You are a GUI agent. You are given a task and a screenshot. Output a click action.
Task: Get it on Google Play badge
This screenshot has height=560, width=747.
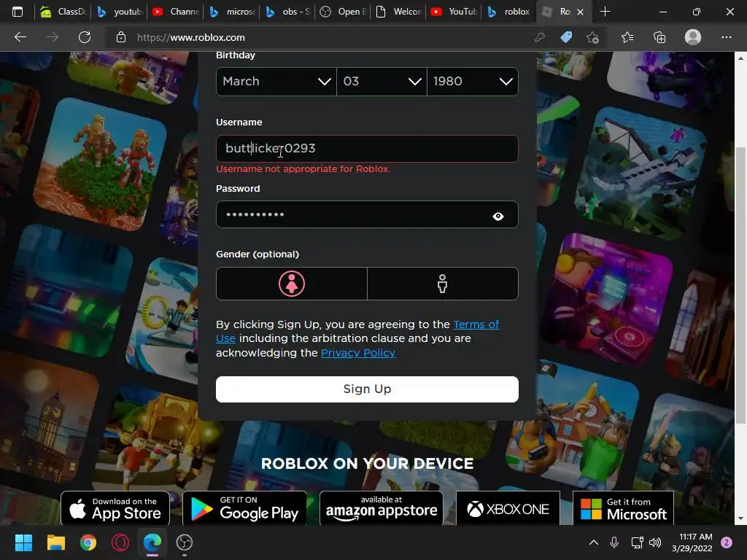point(244,508)
